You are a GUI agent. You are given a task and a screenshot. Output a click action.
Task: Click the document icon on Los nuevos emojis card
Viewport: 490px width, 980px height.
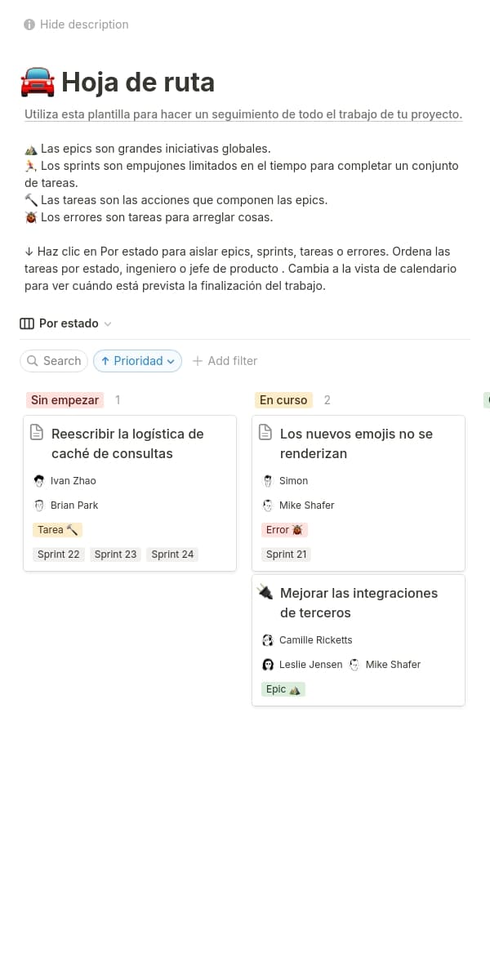265,433
